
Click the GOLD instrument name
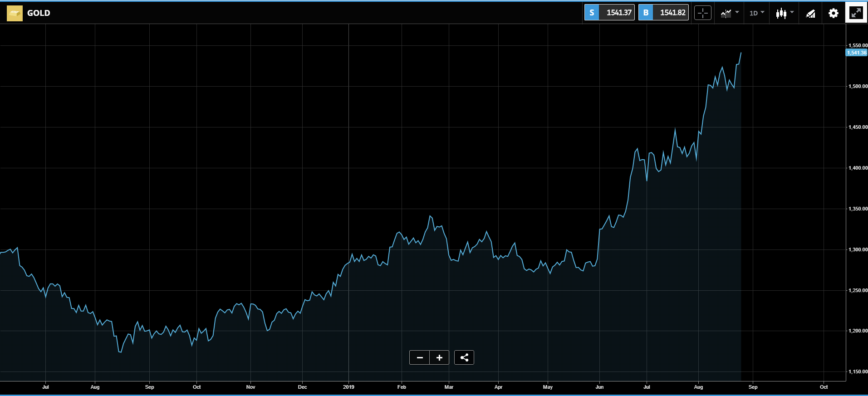click(x=39, y=13)
